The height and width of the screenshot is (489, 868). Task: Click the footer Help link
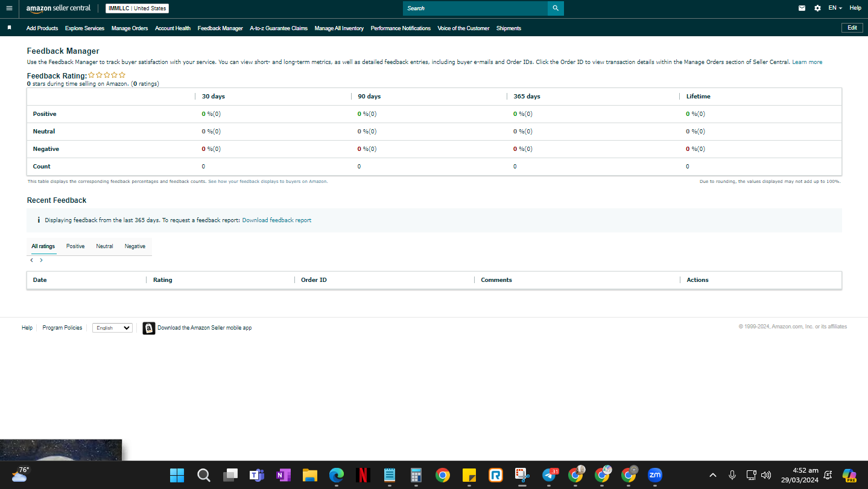(x=27, y=328)
